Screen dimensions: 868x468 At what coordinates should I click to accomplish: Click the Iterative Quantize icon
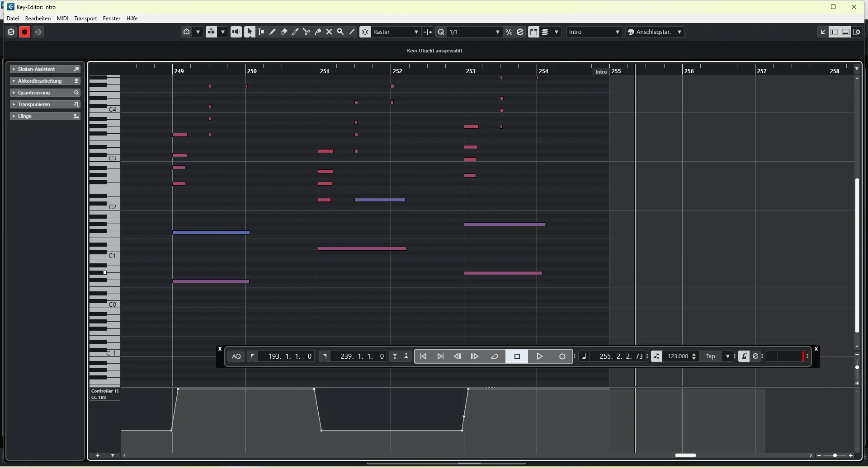click(509, 32)
